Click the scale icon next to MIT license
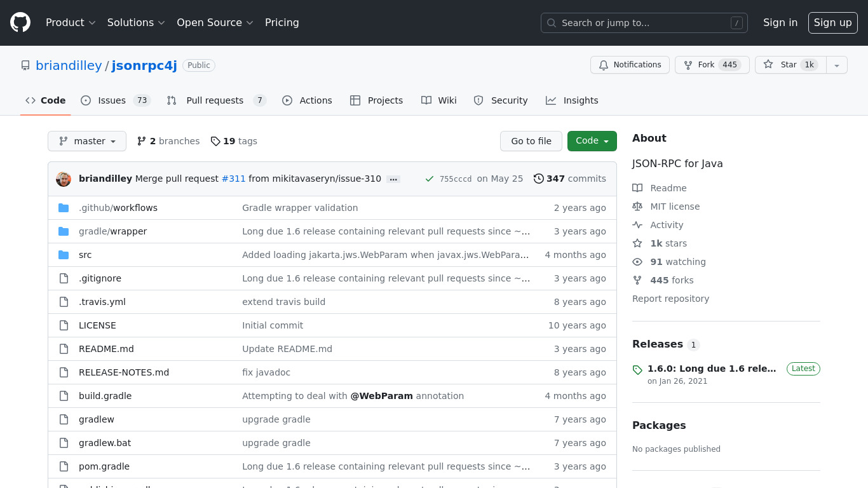 coord(637,207)
